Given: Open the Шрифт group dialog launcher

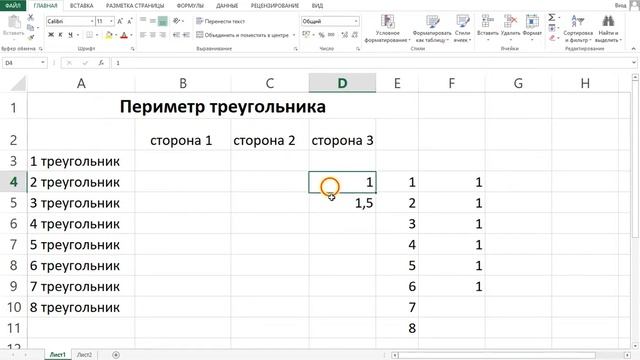Looking at the screenshot, I should pos(132,49).
